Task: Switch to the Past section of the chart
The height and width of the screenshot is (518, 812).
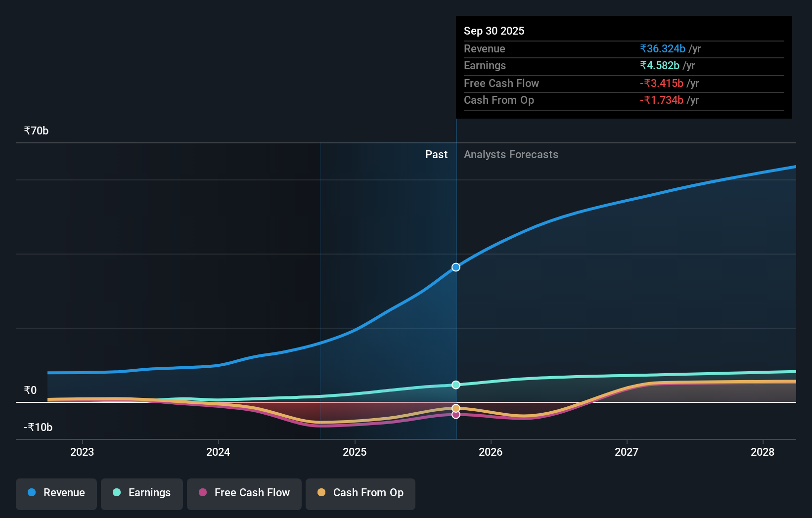Action: 436,154
